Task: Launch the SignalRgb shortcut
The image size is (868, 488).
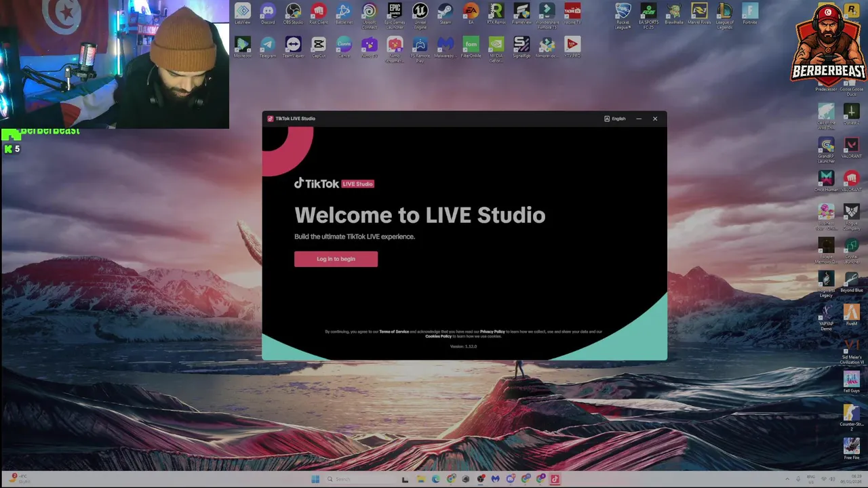Action: [521, 47]
